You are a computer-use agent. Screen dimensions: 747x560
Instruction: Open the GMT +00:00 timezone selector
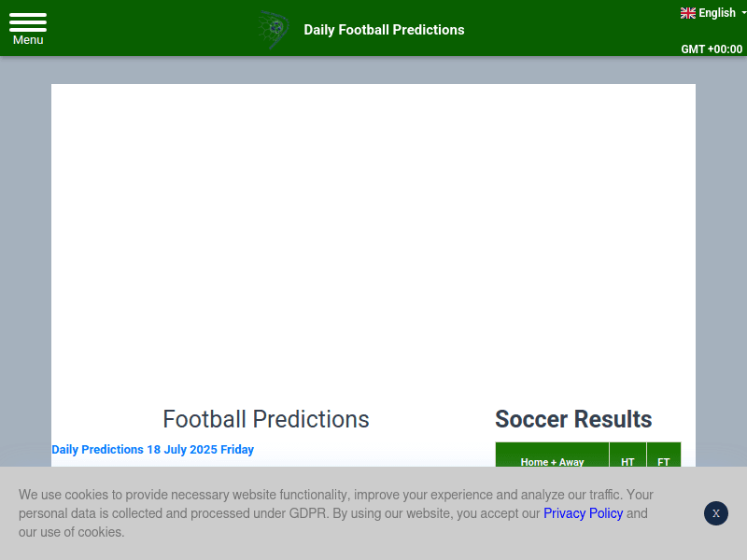click(x=712, y=49)
